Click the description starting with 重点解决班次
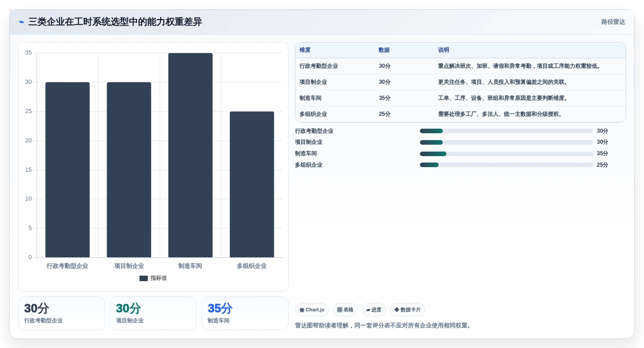Viewport: 644px width, 348px height. pyautogui.click(x=520, y=66)
